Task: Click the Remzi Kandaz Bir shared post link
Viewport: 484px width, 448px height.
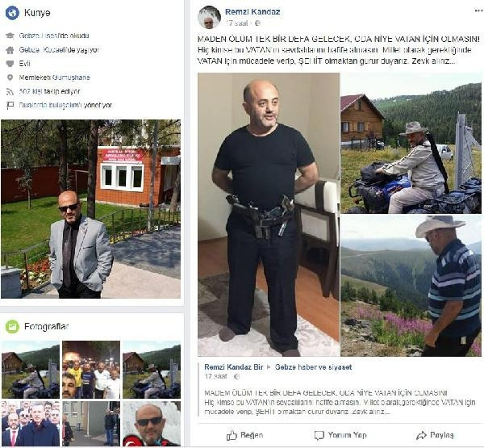Action: 234,367
